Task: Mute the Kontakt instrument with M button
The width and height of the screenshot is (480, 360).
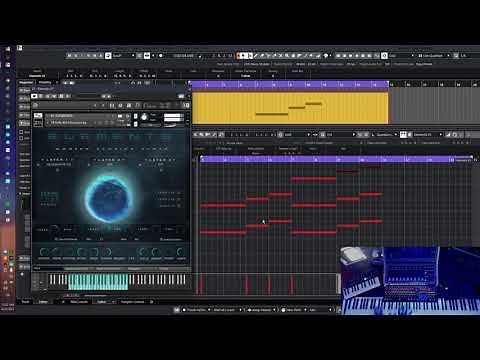Action: (135, 124)
